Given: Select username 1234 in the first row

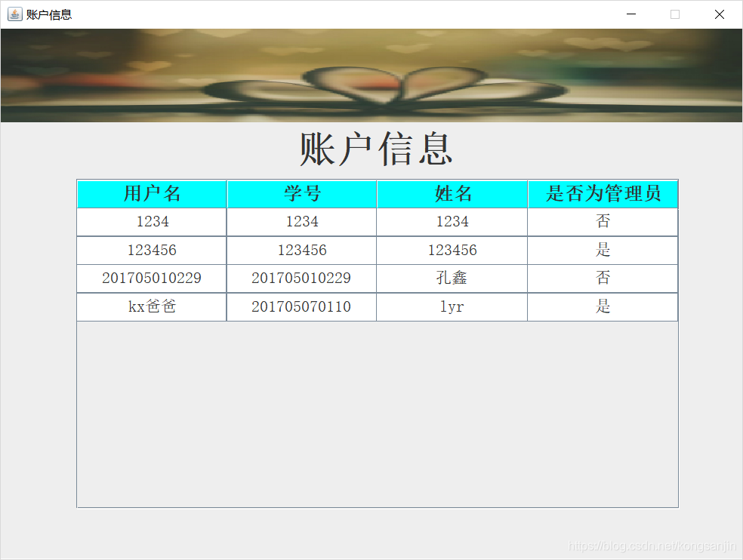Looking at the screenshot, I should 152,222.
